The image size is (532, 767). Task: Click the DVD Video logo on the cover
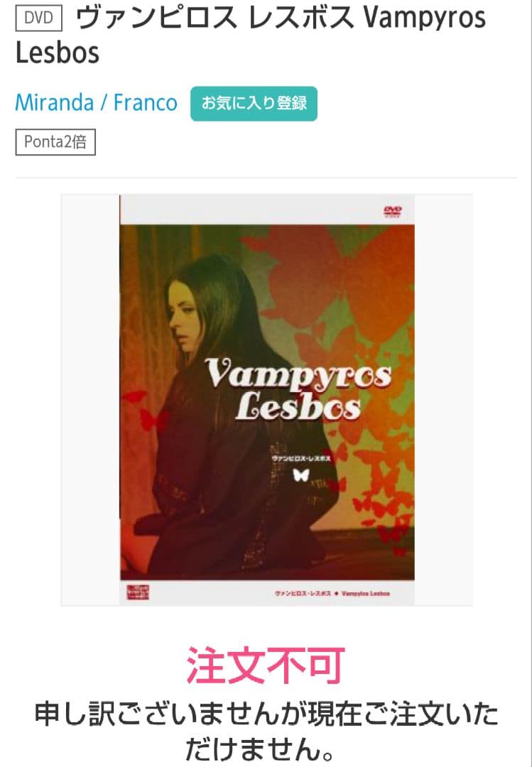coord(393,212)
